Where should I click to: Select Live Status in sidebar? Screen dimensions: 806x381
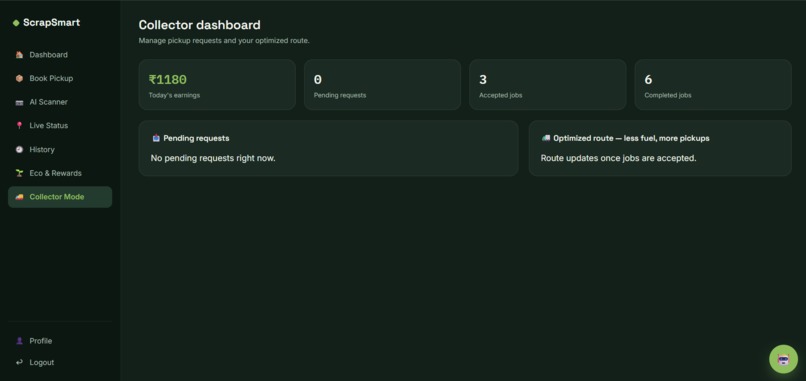(x=60, y=125)
